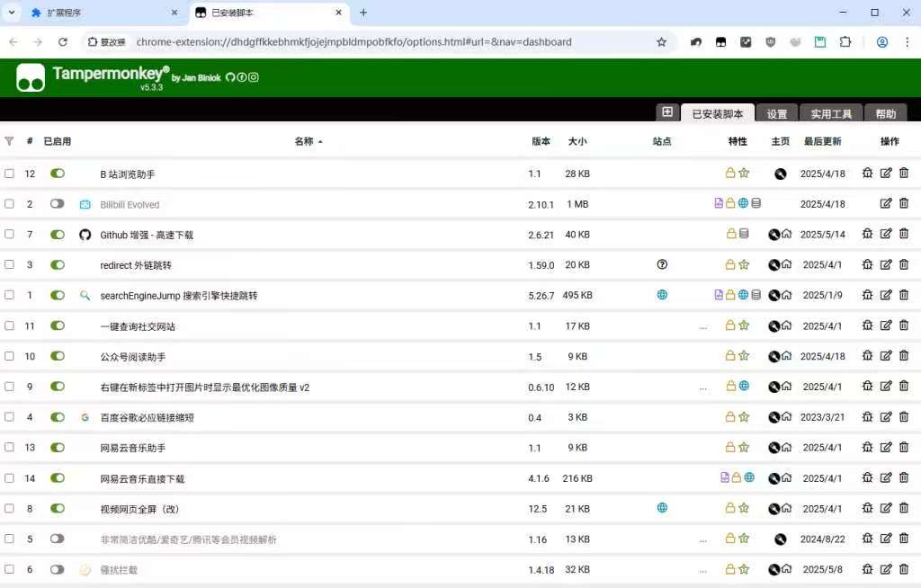The height and width of the screenshot is (588, 921).
Task: Open the filter funnel icon above the script list
Action: pyautogui.click(x=9, y=141)
